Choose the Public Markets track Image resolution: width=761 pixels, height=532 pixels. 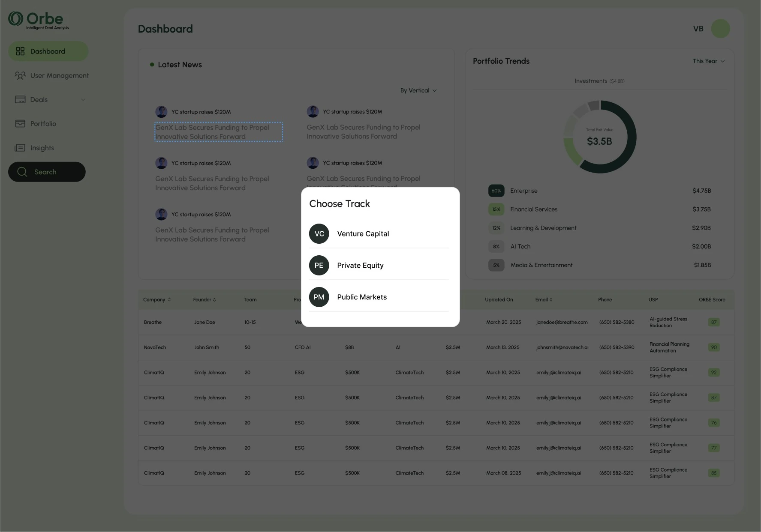coord(379,297)
